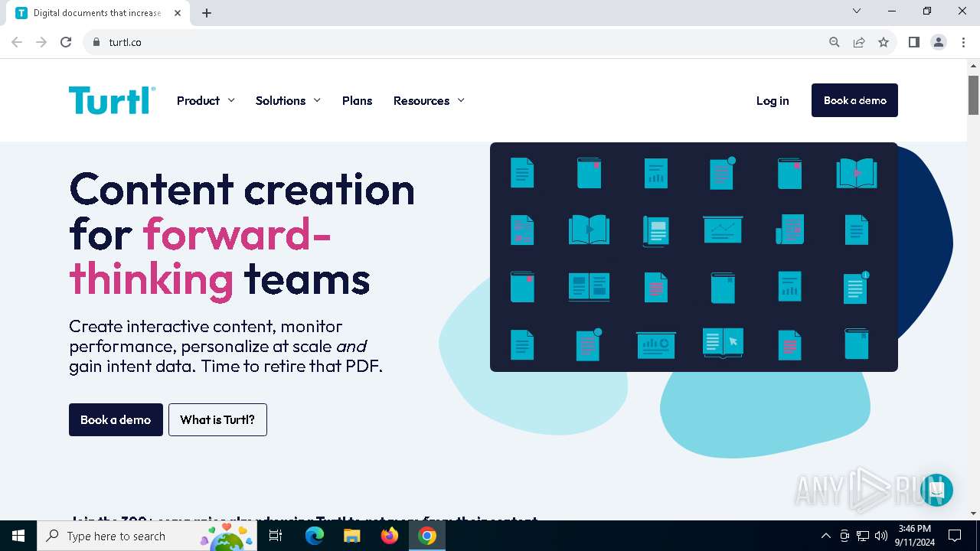Image resolution: width=980 pixels, height=551 pixels.
Task: Expand the Resources menu chevron
Action: click(461, 100)
